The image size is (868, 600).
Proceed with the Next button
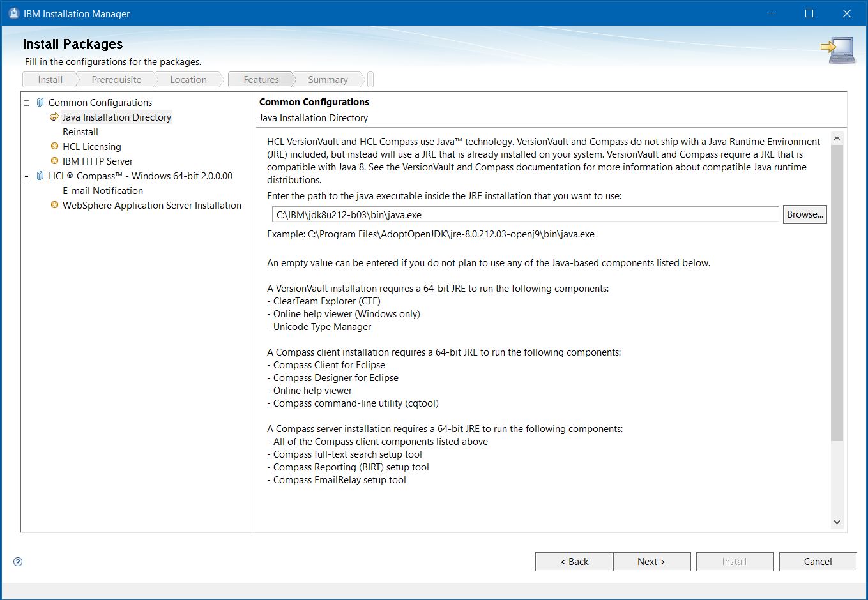pos(651,562)
